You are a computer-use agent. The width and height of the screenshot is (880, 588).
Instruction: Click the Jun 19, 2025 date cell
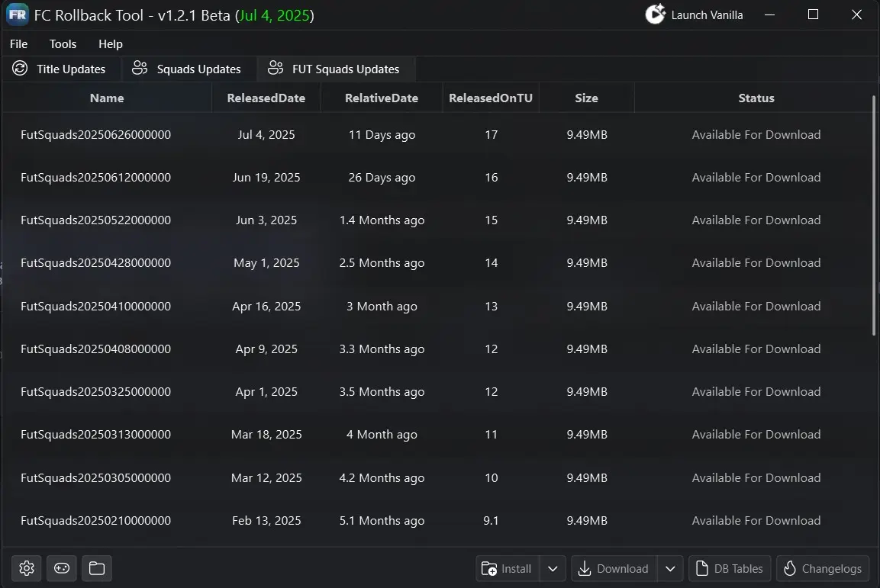(x=266, y=177)
